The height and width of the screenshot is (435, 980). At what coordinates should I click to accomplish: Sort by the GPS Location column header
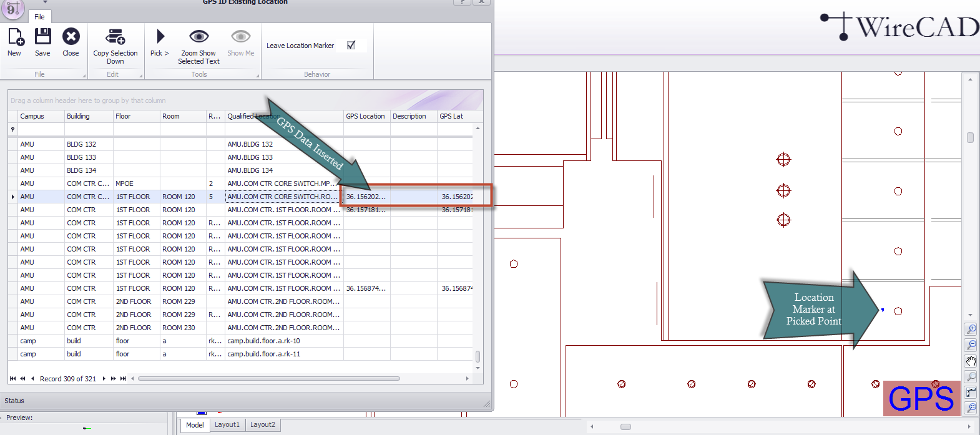[x=367, y=116]
